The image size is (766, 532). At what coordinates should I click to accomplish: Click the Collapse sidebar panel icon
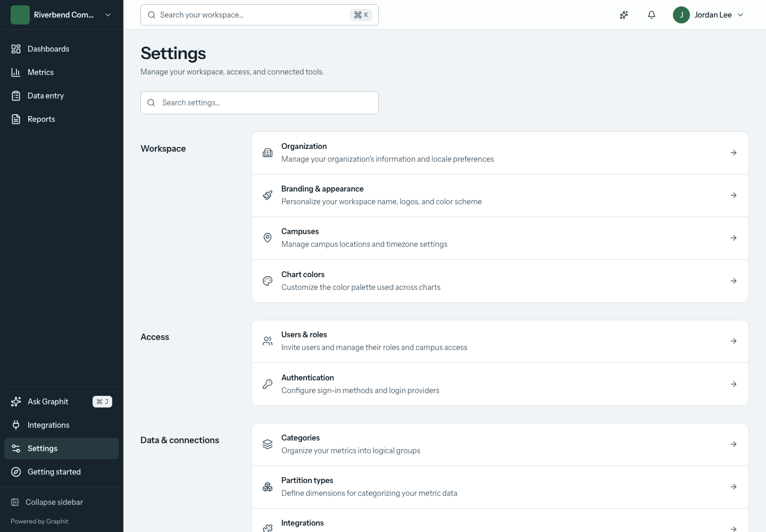click(15, 502)
